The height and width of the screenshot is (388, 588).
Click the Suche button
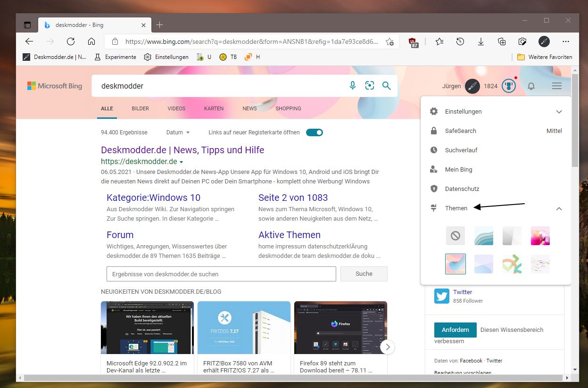coord(364,274)
